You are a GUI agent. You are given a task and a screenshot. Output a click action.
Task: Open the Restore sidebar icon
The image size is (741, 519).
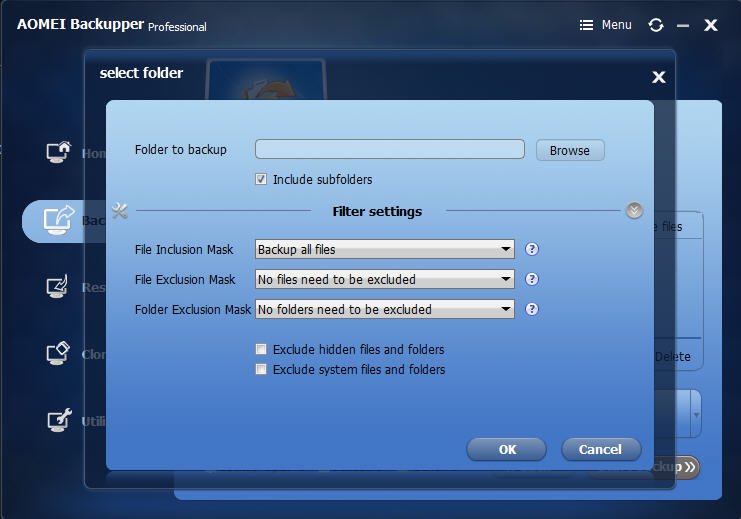coord(57,286)
